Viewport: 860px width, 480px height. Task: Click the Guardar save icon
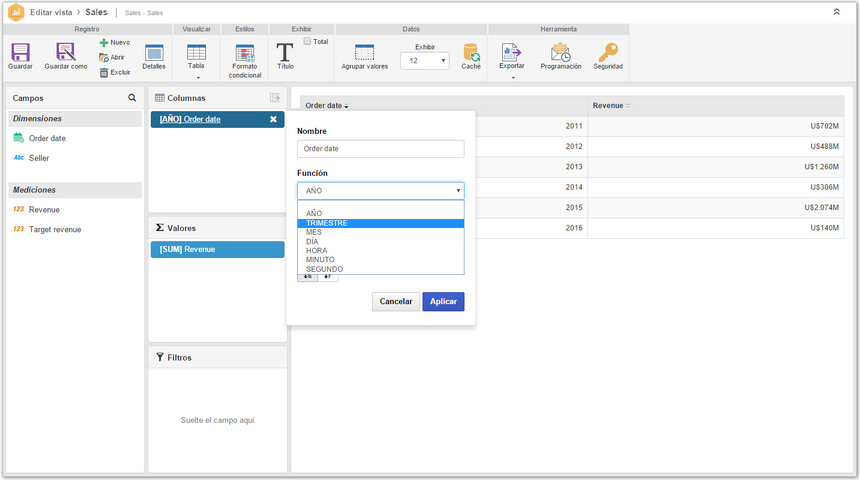pos(20,53)
